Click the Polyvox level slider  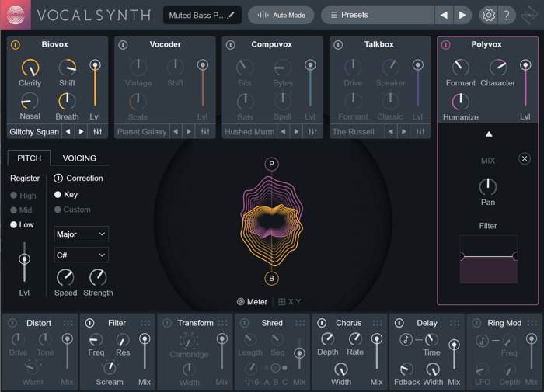tap(525, 84)
